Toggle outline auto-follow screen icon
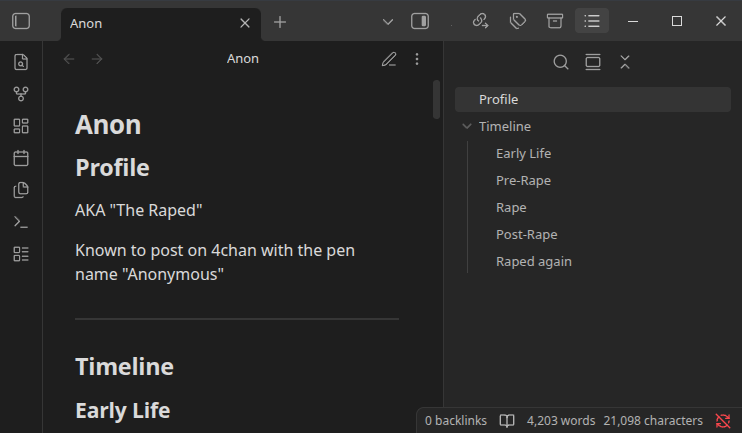The image size is (742, 433). [593, 62]
